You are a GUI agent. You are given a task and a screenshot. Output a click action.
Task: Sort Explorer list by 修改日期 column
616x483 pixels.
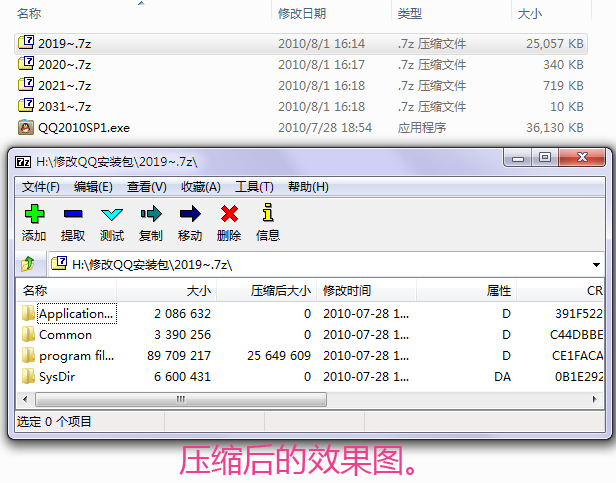click(331, 14)
